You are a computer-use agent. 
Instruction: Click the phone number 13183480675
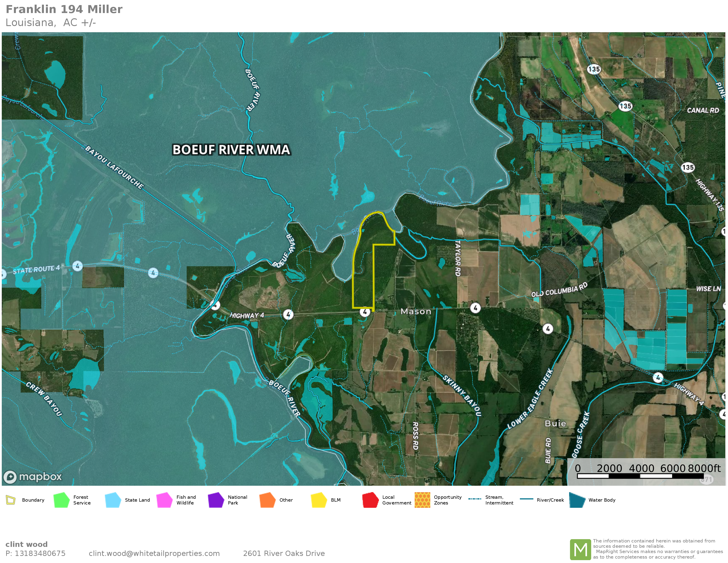click(x=40, y=553)
